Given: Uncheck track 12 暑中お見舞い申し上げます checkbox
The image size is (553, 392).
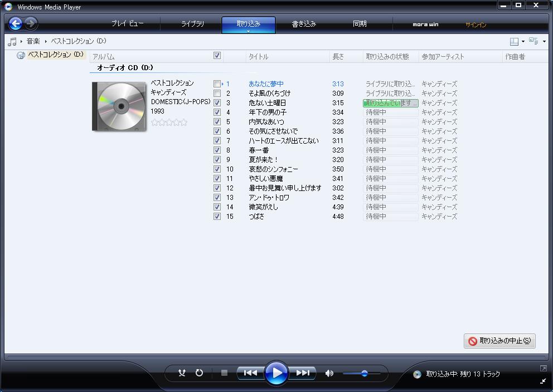Looking at the screenshot, I should [x=217, y=188].
